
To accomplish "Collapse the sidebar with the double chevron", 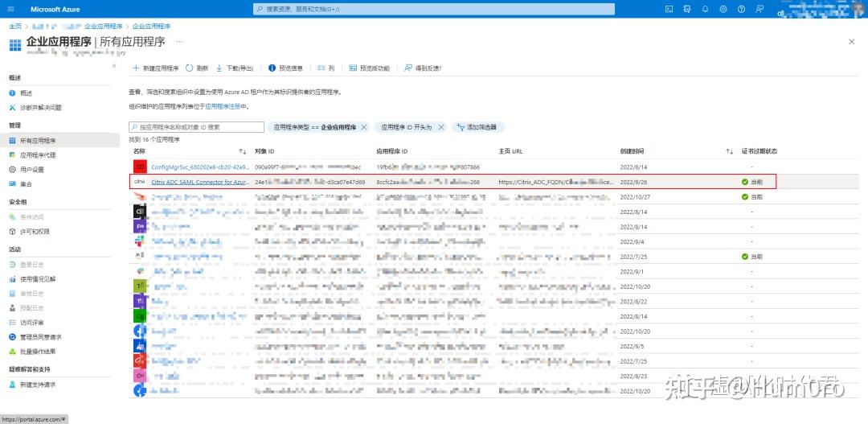I will [115, 65].
